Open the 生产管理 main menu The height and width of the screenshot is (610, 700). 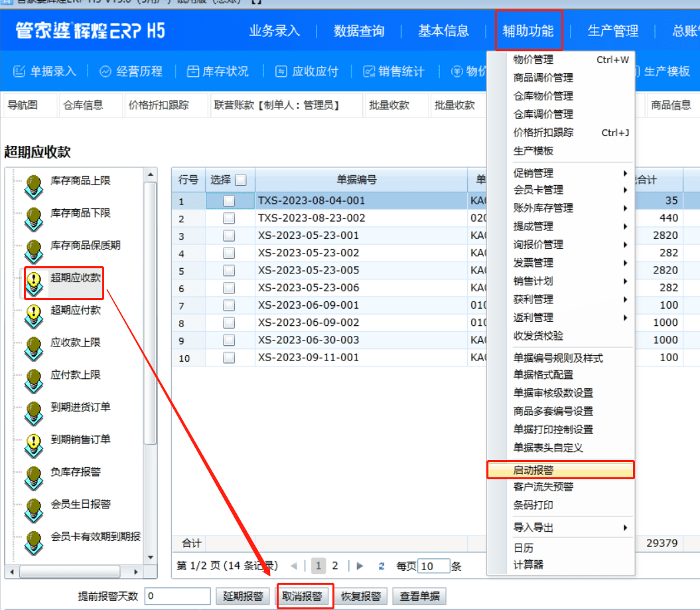click(x=613, y=31)
